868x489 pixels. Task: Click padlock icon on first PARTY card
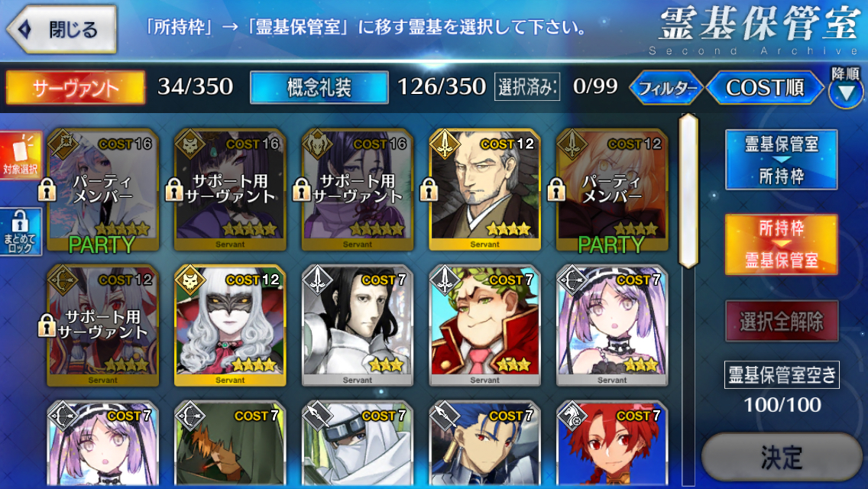point(47,190)
